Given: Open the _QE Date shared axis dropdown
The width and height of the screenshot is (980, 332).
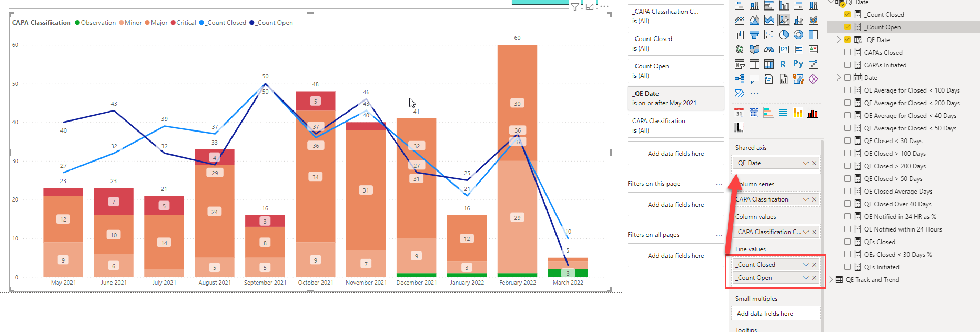Looking at the screenshot, I should click(806, 163).
